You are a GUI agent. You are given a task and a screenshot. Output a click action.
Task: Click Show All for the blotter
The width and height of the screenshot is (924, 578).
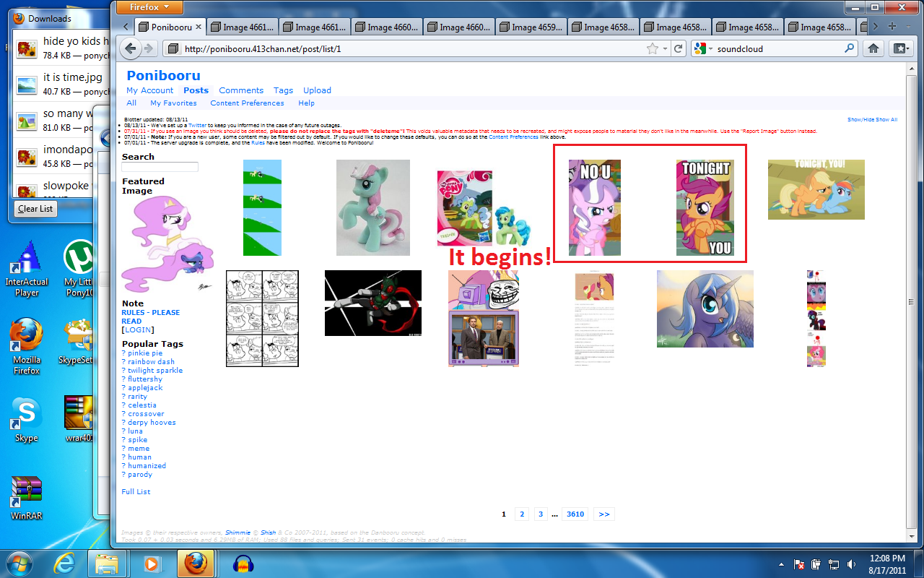click(886, 120)
